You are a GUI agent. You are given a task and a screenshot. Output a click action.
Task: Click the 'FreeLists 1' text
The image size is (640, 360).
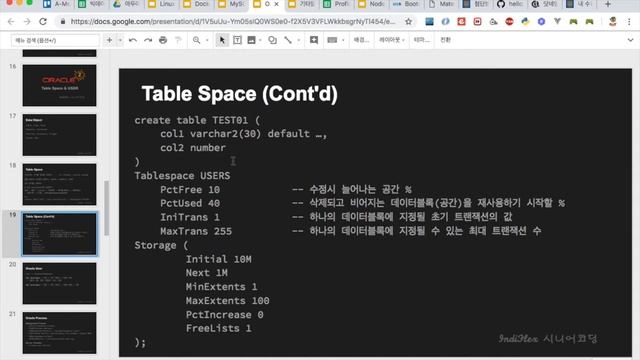coord(219,329)
